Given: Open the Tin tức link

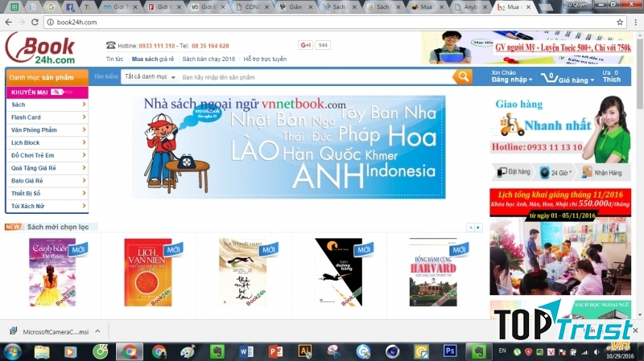Looking at the screenshot, I should tap(114, 59).
